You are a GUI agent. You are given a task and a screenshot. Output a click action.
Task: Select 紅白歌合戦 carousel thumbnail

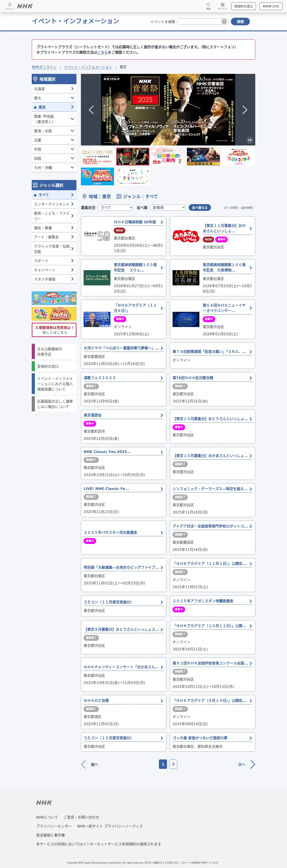click(98, 157)
